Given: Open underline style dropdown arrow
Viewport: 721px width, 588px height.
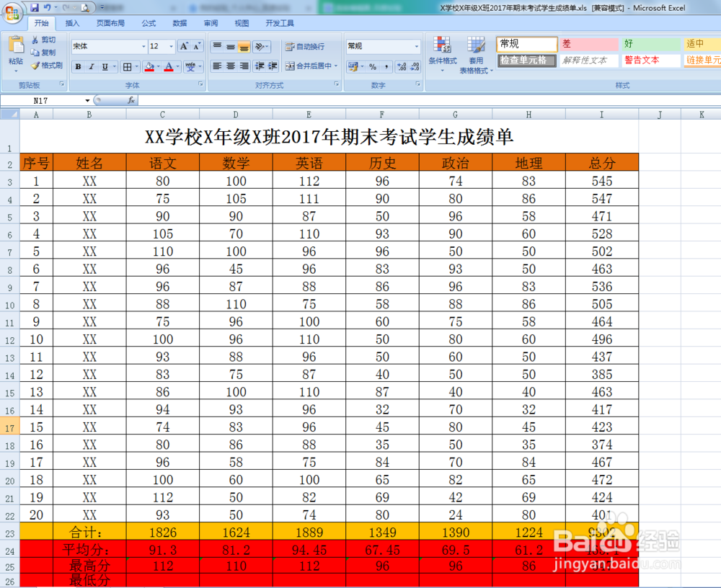Looking at the screenshot, I should [x=115, y=67].
